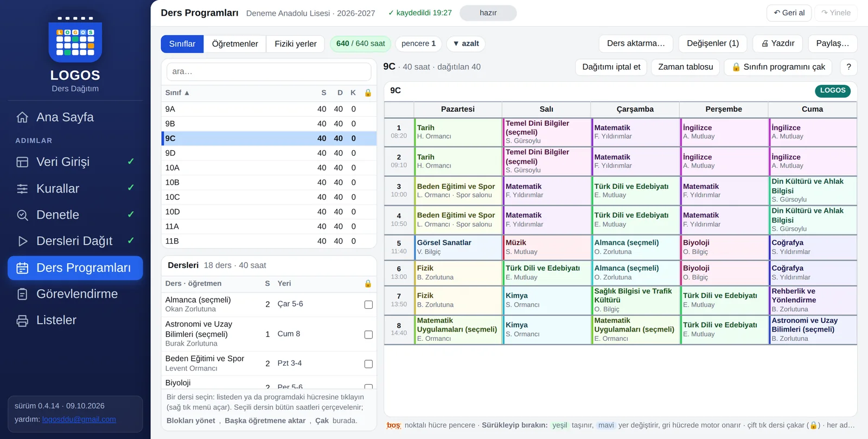Viewport: 868px width, 439px height.
Task: Tick checkbox for Astronomi ve Uzay Bilimleri
Action: tap(368, 335)
